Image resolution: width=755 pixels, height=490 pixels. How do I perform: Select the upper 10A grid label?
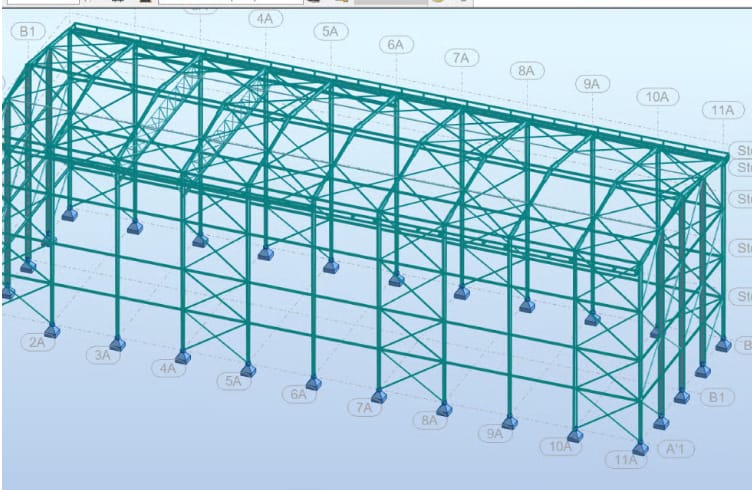(x=657, y=97)
